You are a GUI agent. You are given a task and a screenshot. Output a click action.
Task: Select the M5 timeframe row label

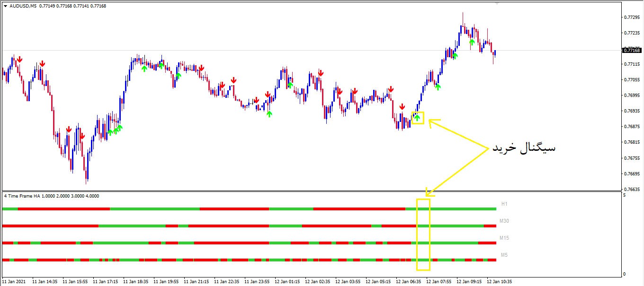coord(504,255)
